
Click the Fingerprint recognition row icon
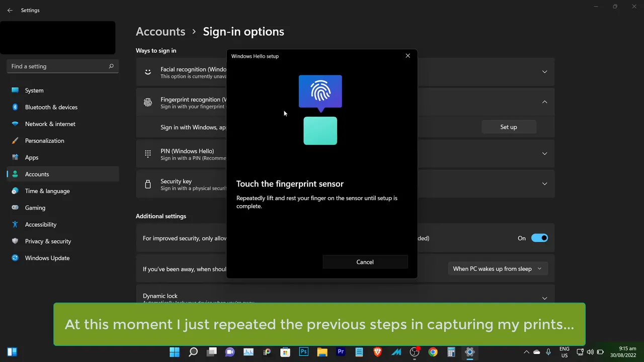148,103
